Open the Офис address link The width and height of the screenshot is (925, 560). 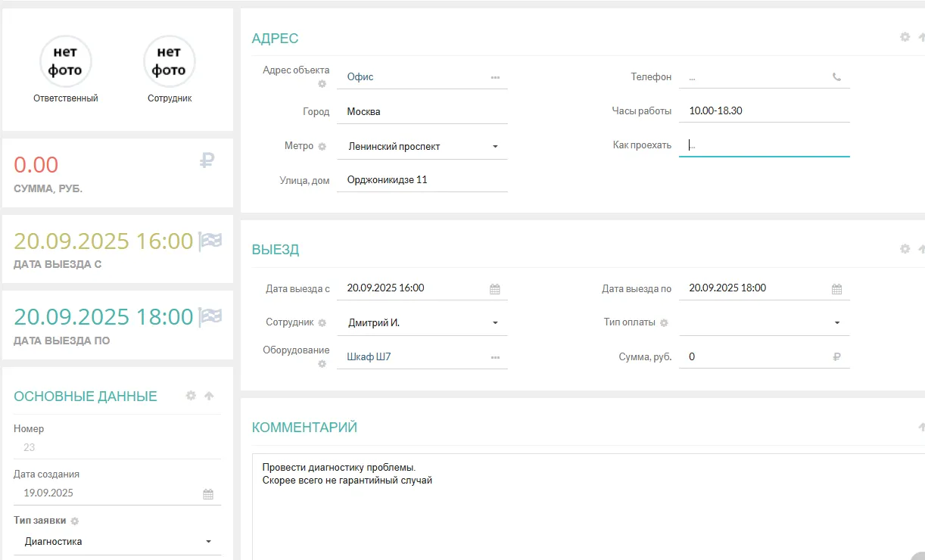[x=360, y=77]
